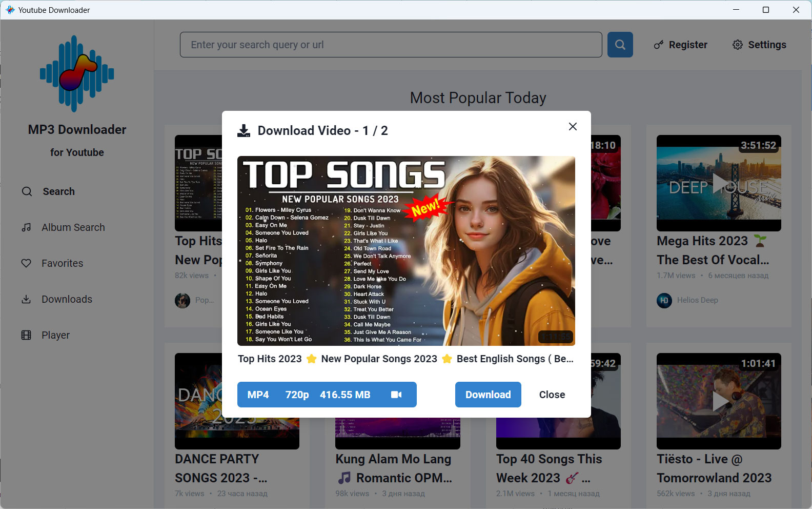This screenshot has height=509, width=812.
Task: Click Kung Alam Mo Lang title
Action: [x=394, y=468]
